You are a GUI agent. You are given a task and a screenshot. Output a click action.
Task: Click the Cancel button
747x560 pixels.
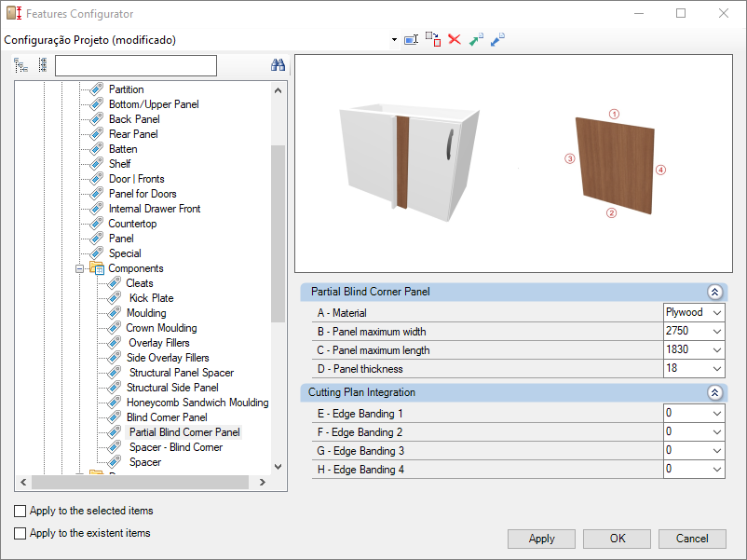tap(692, 539)
